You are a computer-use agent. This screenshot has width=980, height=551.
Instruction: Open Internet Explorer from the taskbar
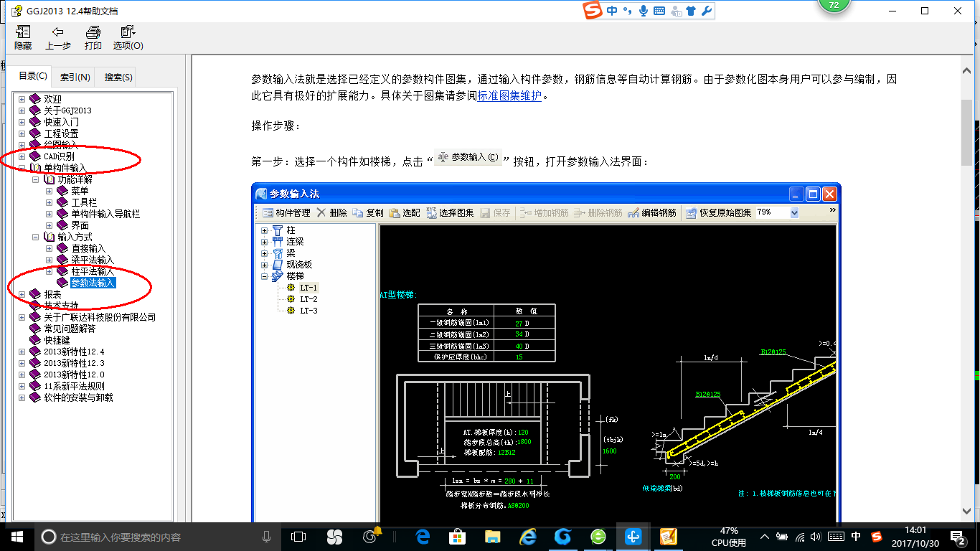click(527, 537)
